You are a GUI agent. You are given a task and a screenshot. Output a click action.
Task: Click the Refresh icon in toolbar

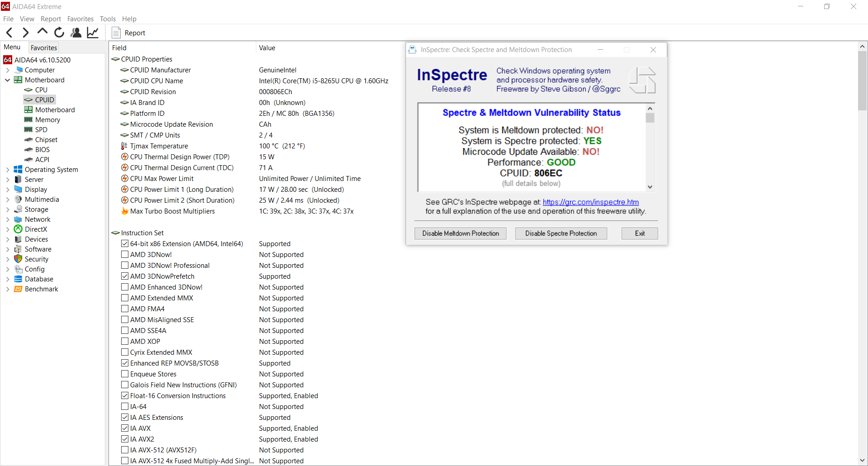click(x=59, y=33)
